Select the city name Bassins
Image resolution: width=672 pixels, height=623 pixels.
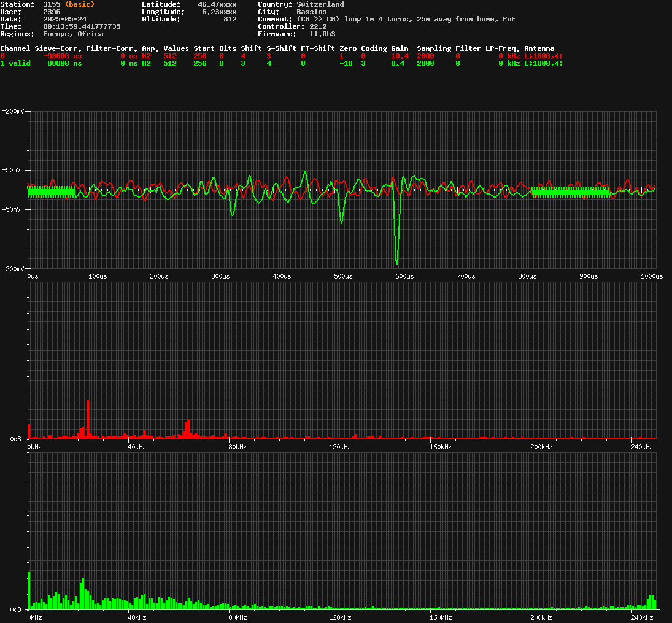pos(312,12)
